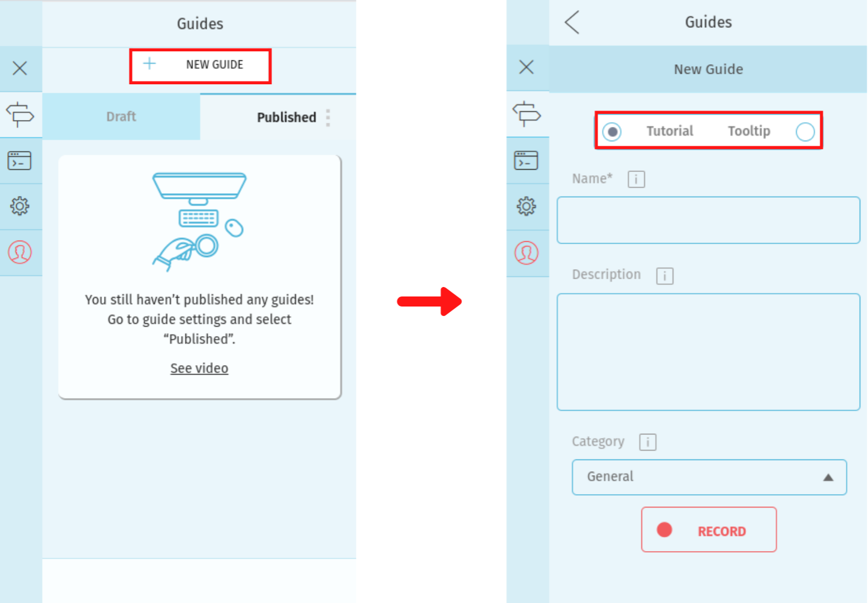Open the three-dot menu beside Published tab
Screen dimensions: 868x603
click(328, 118)
